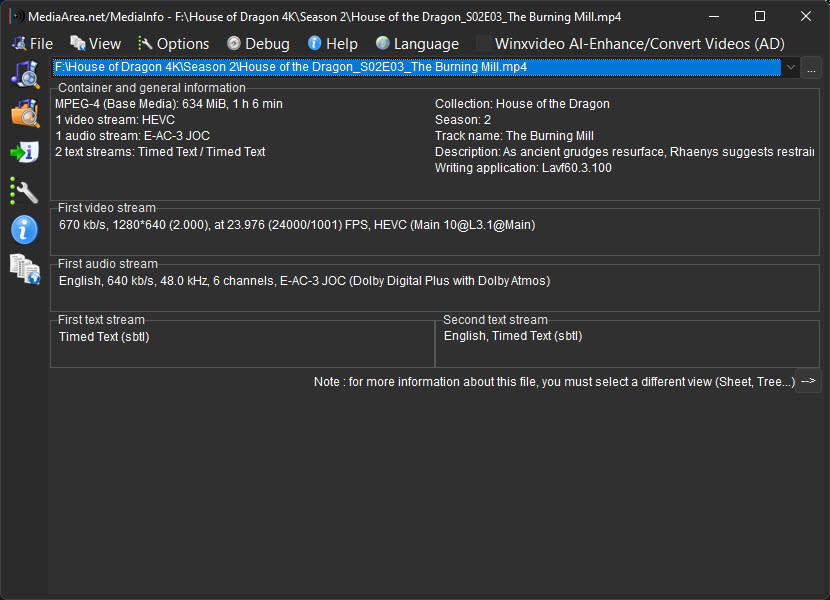Click the Open Folder sidebar icon

25,113
